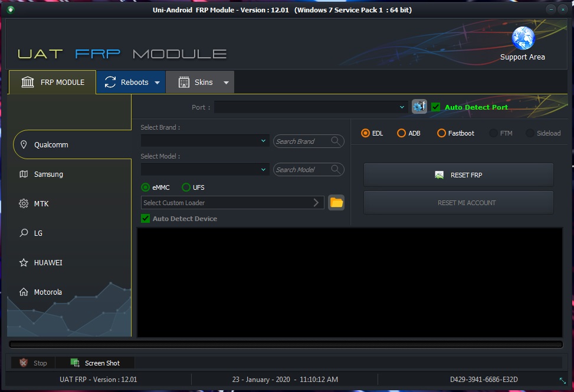This screenshot has height=392, width=574.
Task: Open the Support Area globe icon
Action: click(523, 38)
